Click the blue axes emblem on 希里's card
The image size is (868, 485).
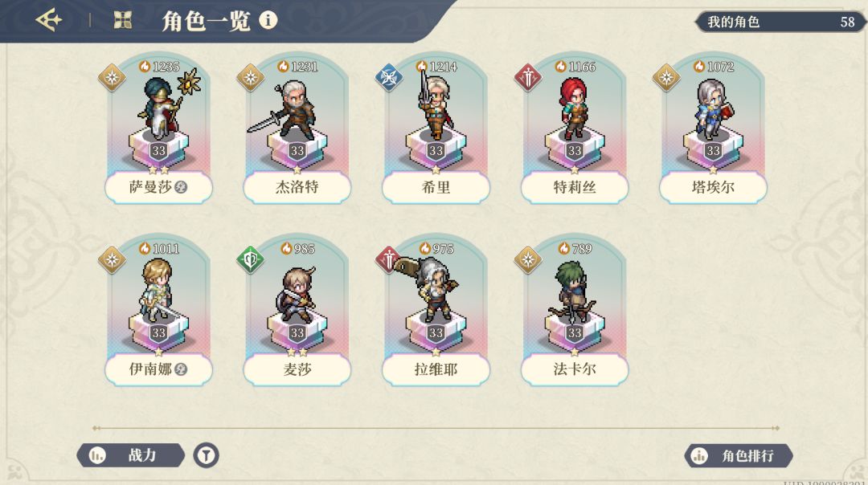pos(388,77)
